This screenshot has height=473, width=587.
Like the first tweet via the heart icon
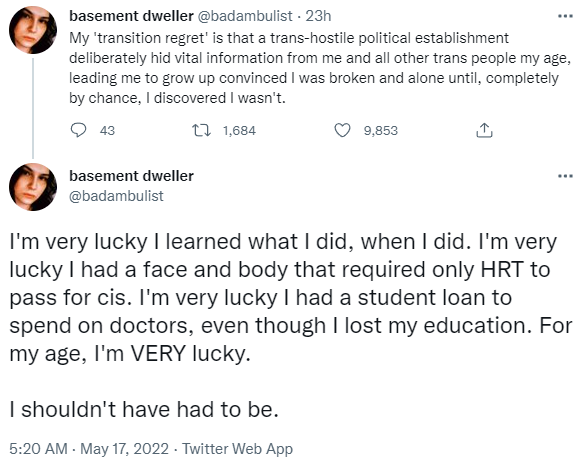click(x=342, y=130)
